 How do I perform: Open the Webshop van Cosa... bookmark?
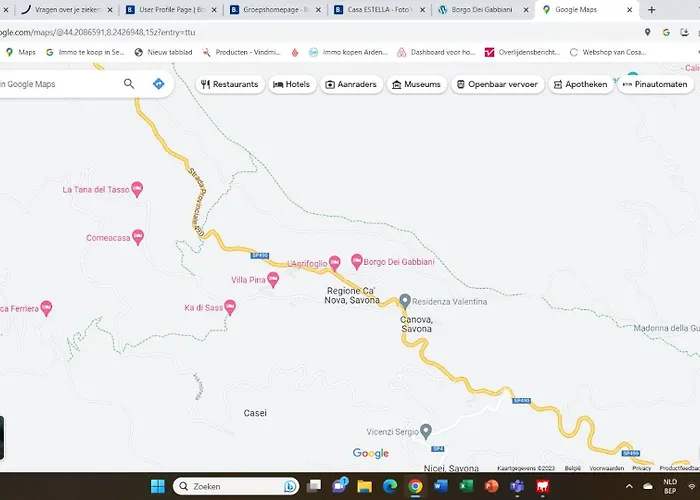pyautogui.click(x=608, y=52)
